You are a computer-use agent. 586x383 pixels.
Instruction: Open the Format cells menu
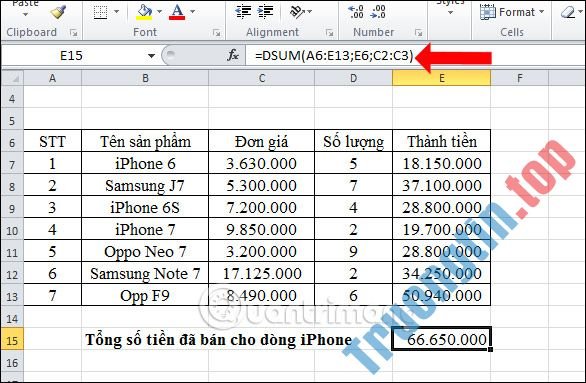point(512,12)
